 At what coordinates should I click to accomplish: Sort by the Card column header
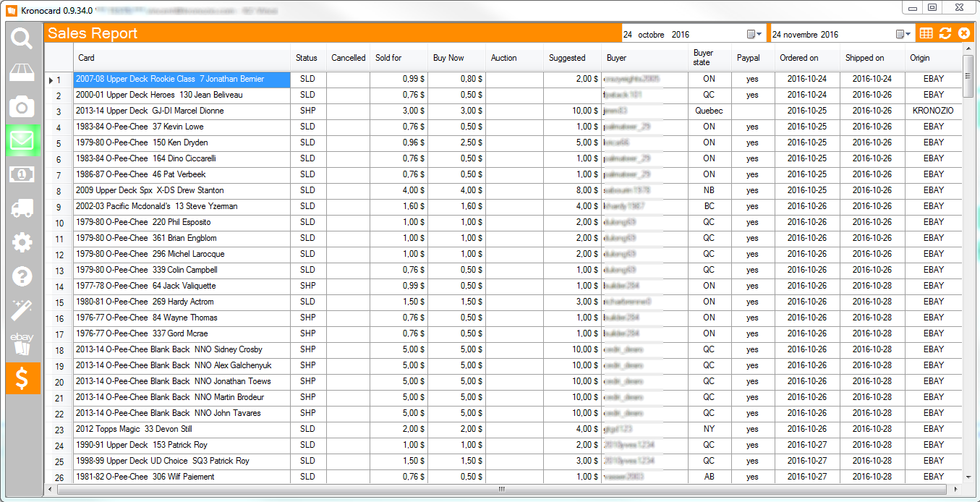(x=182, y=58)
